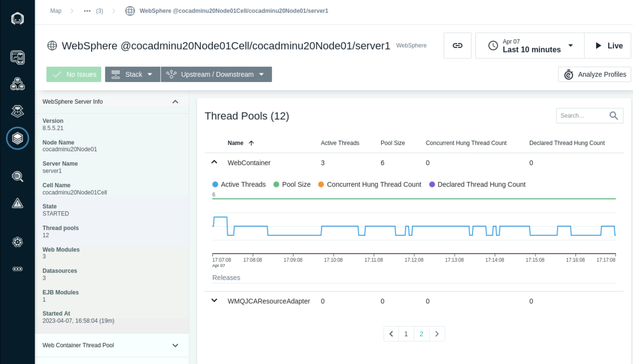Screen dimensions: 633x364
Task: Sort by Pool Size column header
Action: click(393, 143)
